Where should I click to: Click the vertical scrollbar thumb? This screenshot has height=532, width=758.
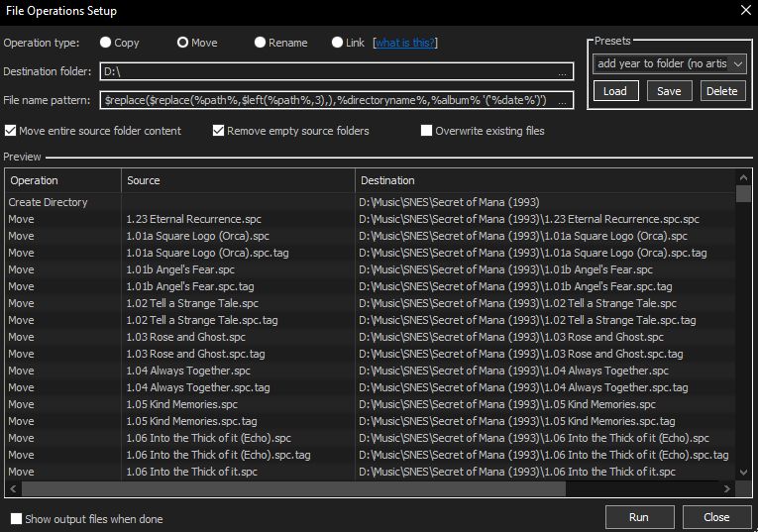click(x=743, y=194)
